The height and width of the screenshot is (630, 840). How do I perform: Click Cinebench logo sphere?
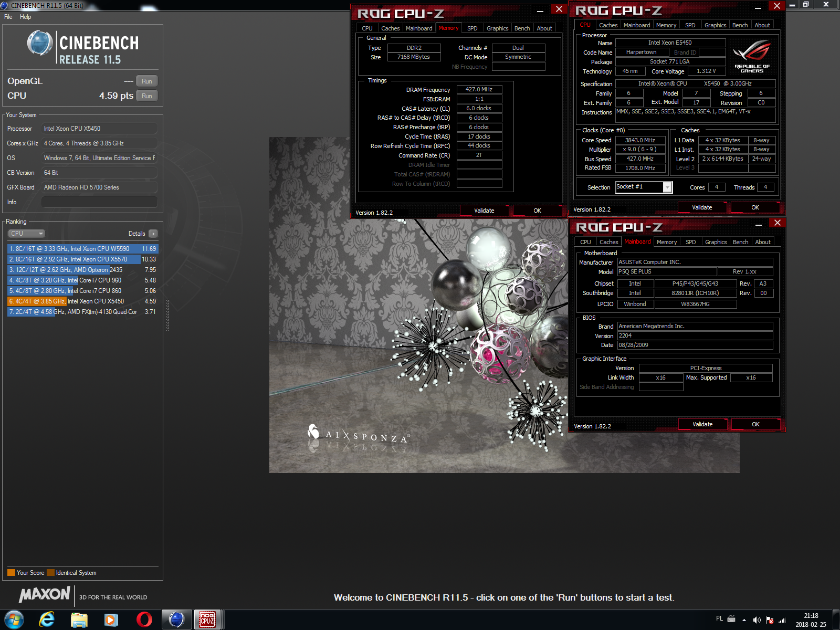click(39, 43)
